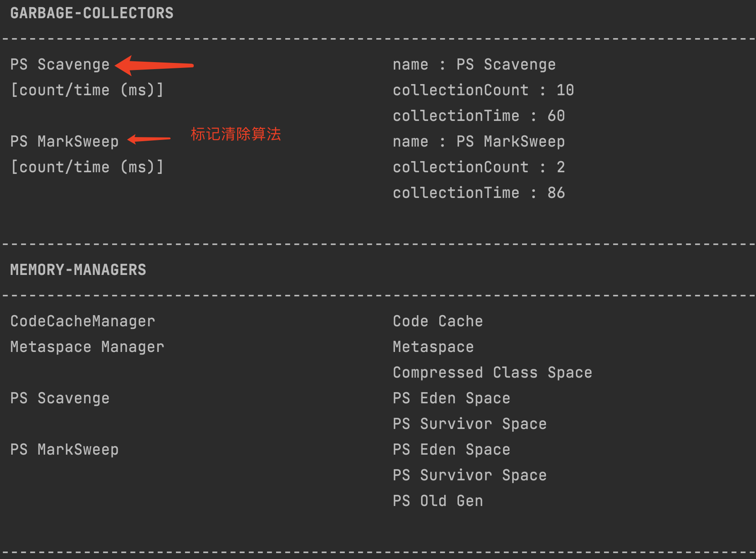Select the CodeCacheManager entry
756x559 pixels.
[83, 321]
